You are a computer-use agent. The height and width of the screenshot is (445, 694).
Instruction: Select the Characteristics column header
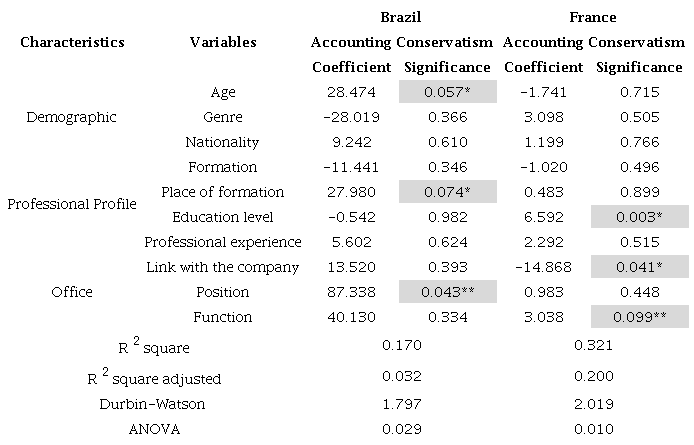pos(72,42)
